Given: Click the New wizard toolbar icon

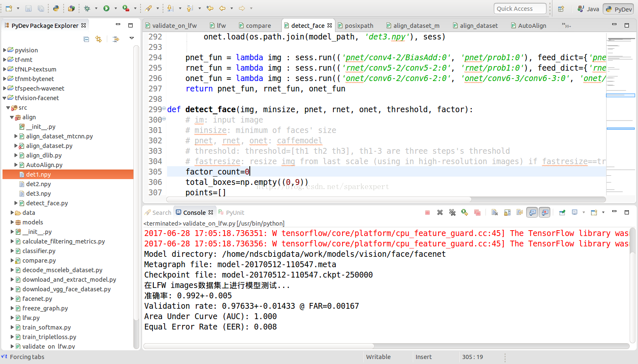Looking at the screenshot, I should (x=9, y=8).
